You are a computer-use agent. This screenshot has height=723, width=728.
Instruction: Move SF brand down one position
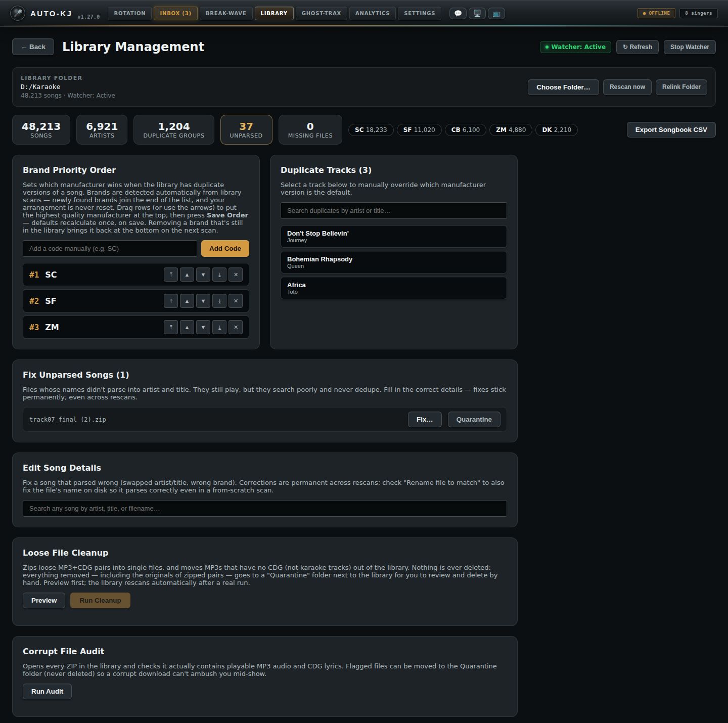pos(203,301)
